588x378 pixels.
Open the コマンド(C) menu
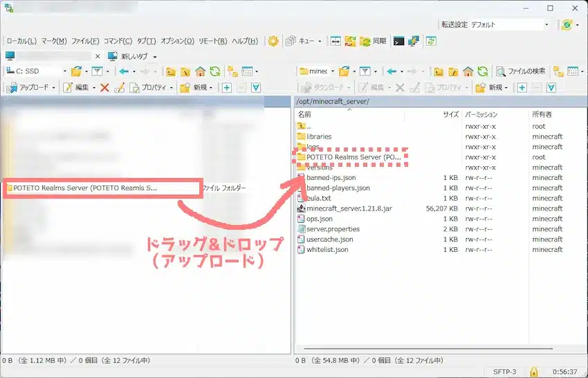(117, 41)
